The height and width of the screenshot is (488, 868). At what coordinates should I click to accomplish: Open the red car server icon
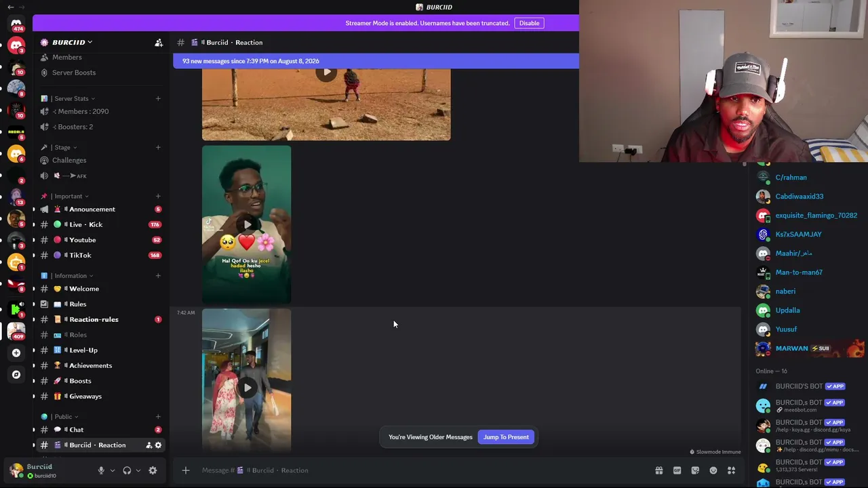(x=16, y=284)
